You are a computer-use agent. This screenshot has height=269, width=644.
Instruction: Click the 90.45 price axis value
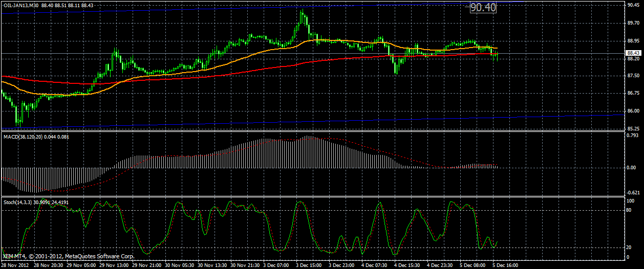coord(633,5)
